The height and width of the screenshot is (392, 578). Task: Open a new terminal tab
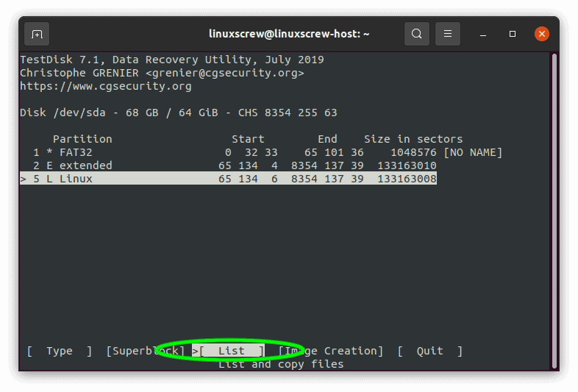coord(37,34)
